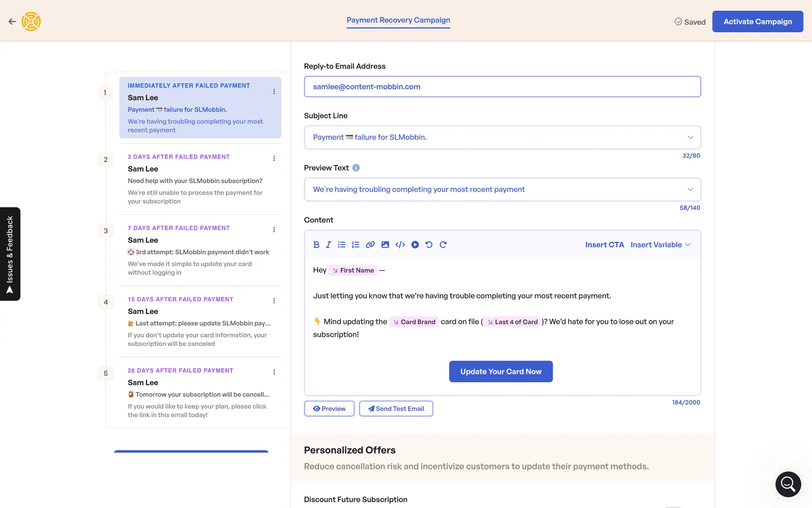Screen dimensions: 812x508
Task: Open the Insert Variable dropdown
Action: [660, 245]
